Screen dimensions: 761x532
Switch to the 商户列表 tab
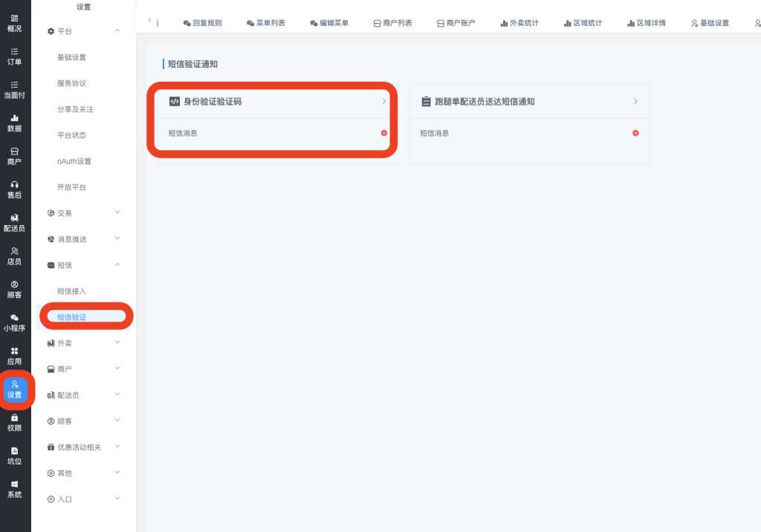[x=392, y=23]
